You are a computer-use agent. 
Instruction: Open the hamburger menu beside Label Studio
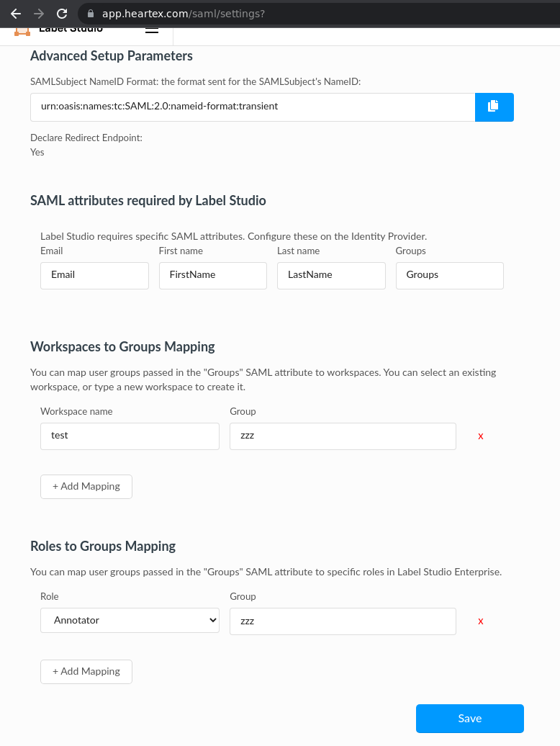coord(151,30)
